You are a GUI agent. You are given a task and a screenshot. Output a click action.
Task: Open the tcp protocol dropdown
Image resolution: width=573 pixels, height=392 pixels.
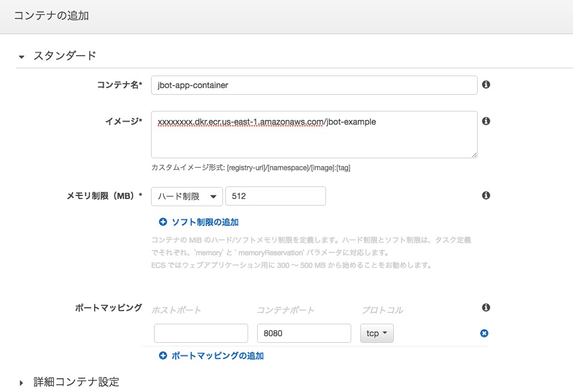(376, 333)
